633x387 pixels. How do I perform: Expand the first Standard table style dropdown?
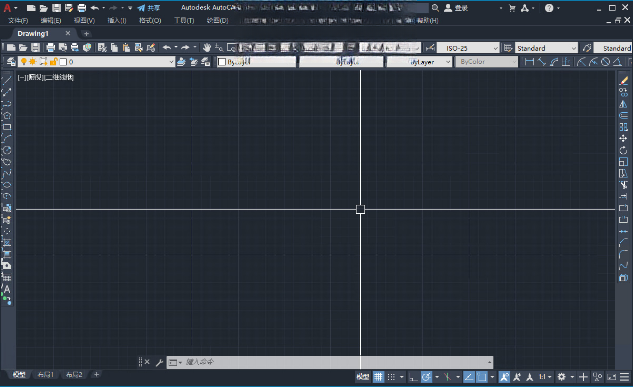point(574,48)
